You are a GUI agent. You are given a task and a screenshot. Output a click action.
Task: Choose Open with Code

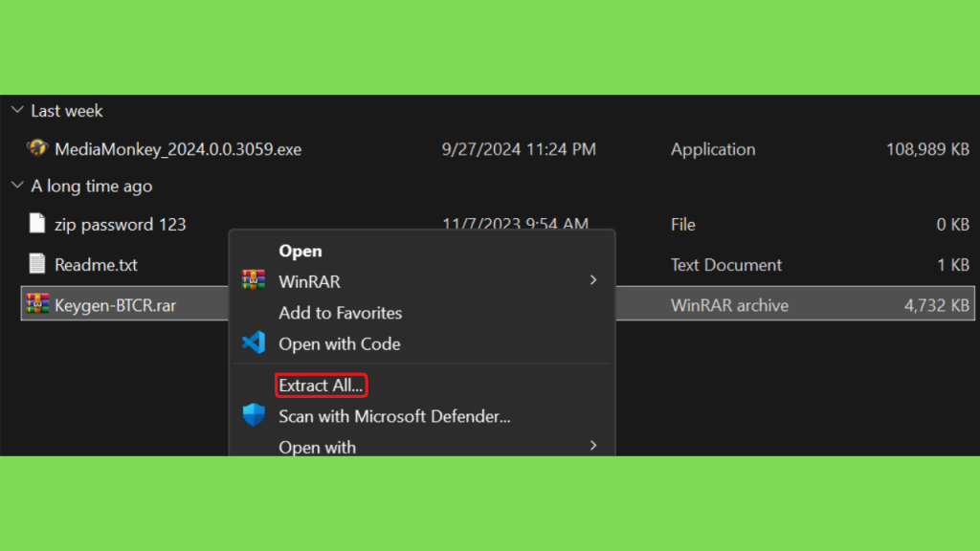[340, 343]
